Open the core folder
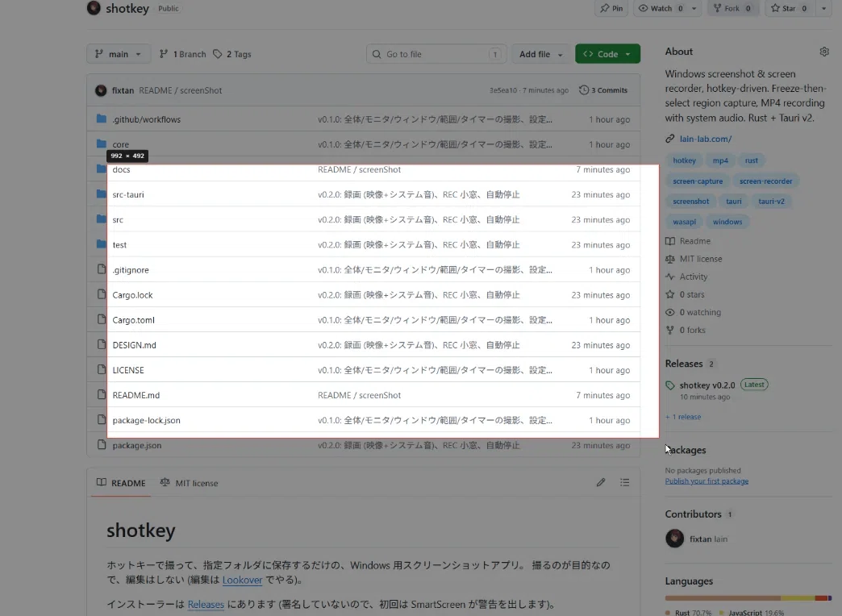The image size is (842, 616). click(120, 144)
